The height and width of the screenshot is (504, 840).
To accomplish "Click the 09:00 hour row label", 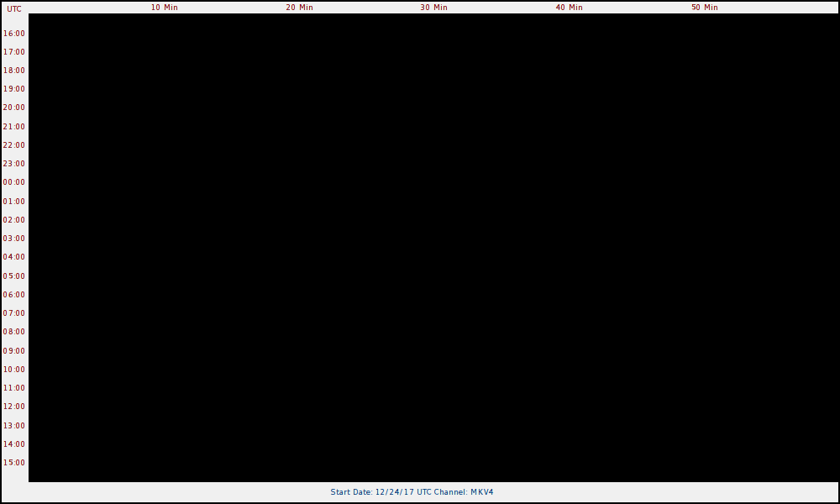I will tap(14, 351).
